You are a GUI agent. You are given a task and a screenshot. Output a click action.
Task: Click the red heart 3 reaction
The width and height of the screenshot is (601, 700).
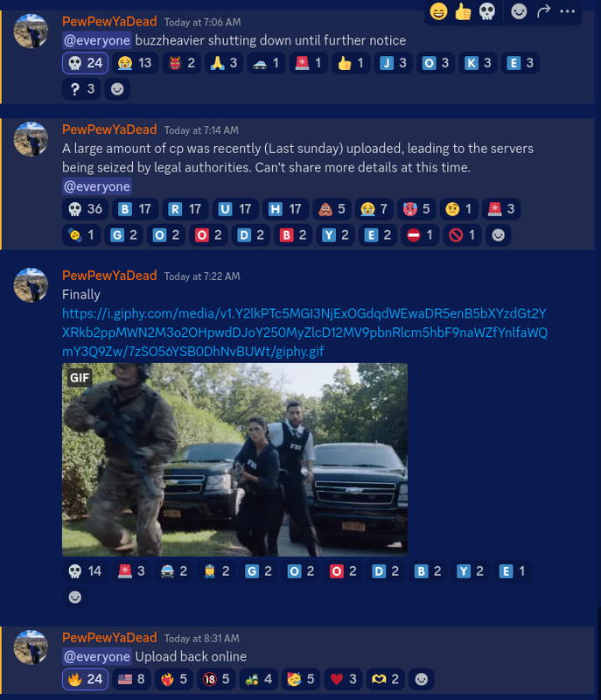coord(343,679)
